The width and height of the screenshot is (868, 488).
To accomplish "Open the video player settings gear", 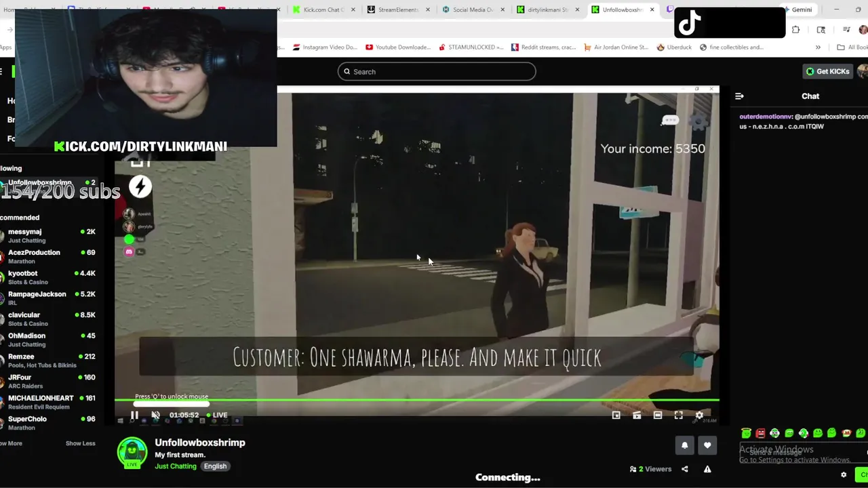I will (699, 415).
